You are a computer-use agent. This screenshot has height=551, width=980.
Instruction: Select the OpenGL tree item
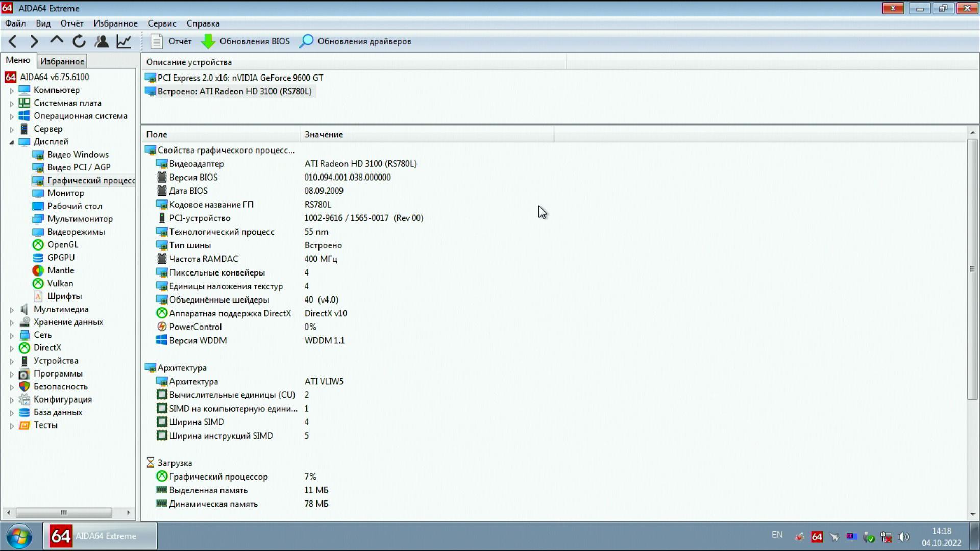(62, 245)
